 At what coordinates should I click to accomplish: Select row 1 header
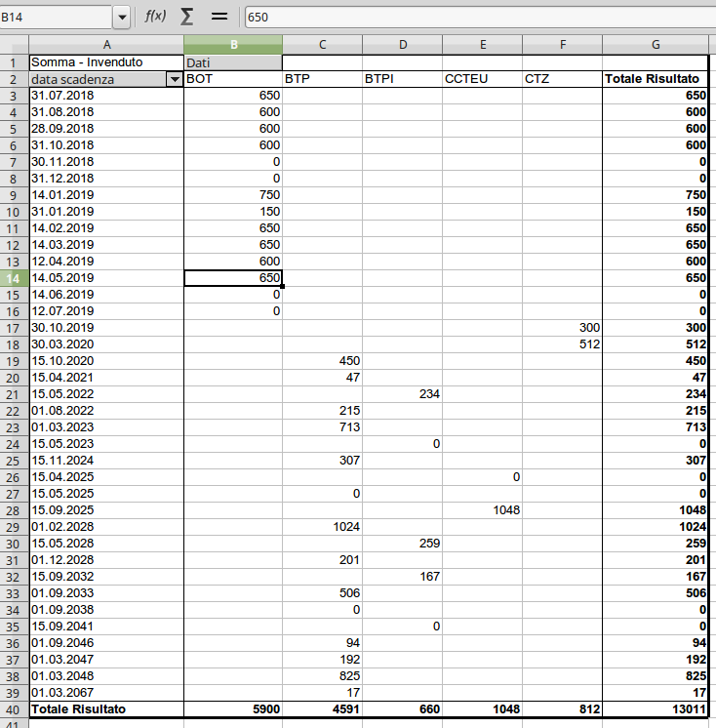[x=14, y=62]
